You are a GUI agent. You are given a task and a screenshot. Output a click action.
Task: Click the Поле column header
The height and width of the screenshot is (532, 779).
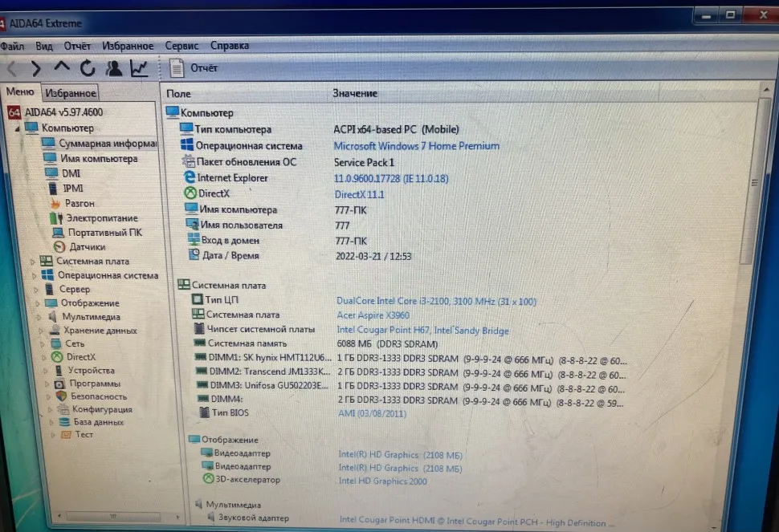click(179, 94)
